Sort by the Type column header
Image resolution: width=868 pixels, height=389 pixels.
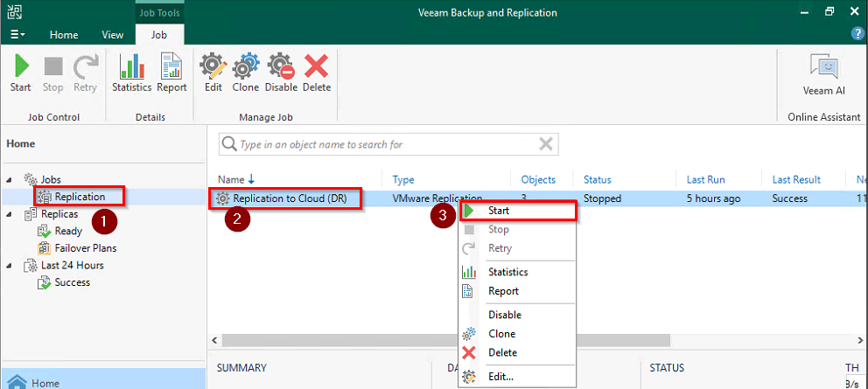(403, 179)
